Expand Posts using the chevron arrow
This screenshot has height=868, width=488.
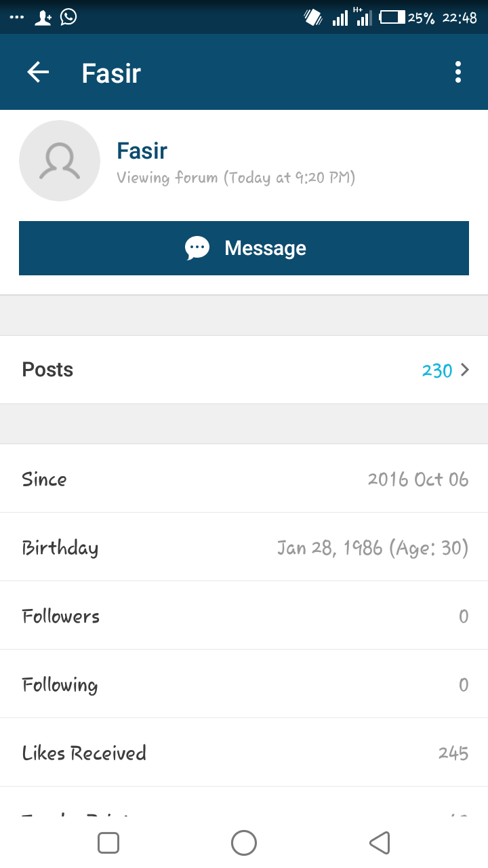(x=465, y=370)
